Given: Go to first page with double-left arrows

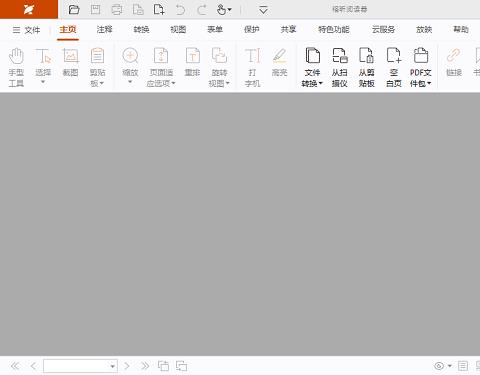Looking at the screenshot, I should (15, 366).
